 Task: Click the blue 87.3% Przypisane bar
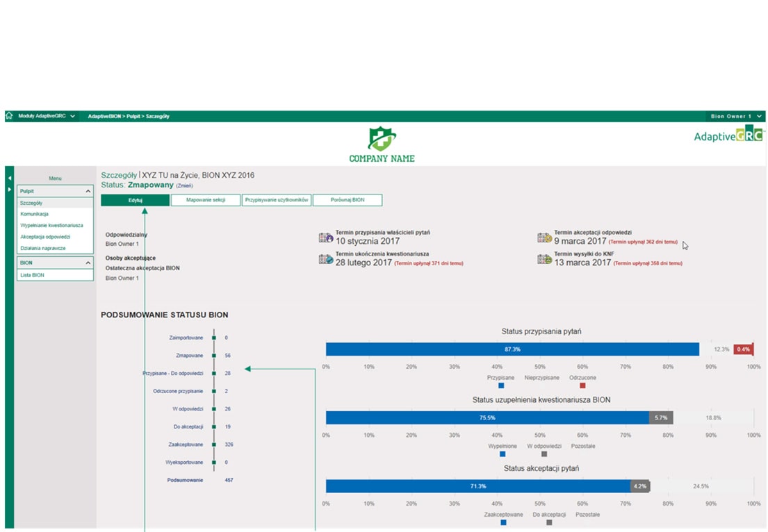(512, 349)
